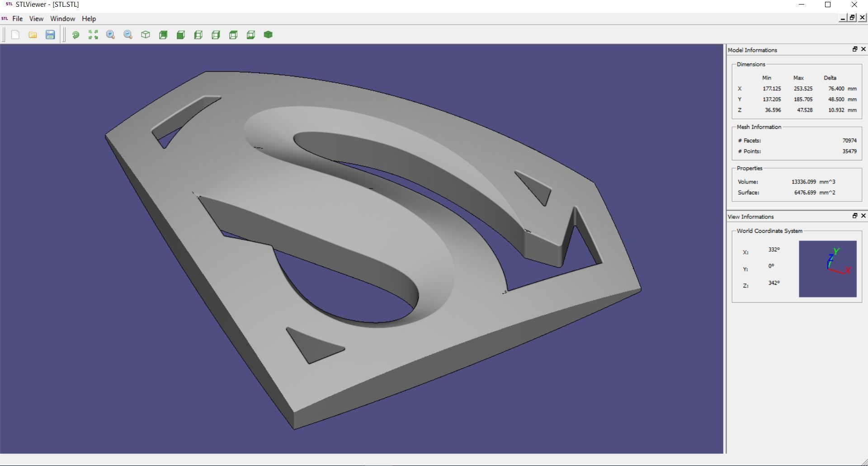Float the Model Informations panel
Viewport: 868px width, 466px height.
click(855, 49)
